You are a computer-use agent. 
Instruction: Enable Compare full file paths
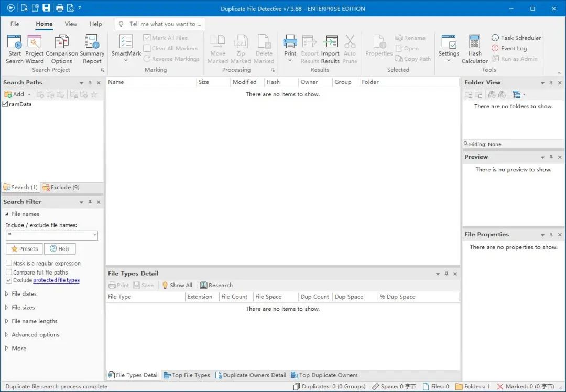click(9, 272)
